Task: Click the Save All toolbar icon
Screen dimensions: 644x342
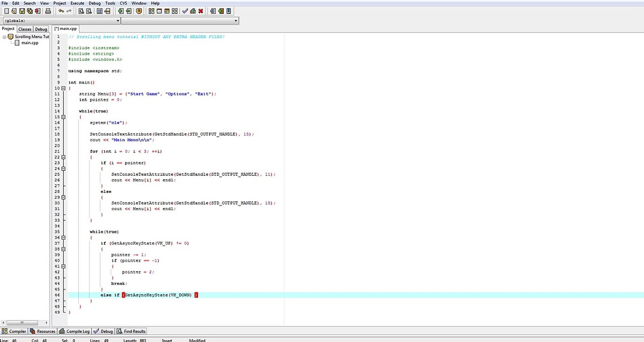Action: (x=29, y=11)
